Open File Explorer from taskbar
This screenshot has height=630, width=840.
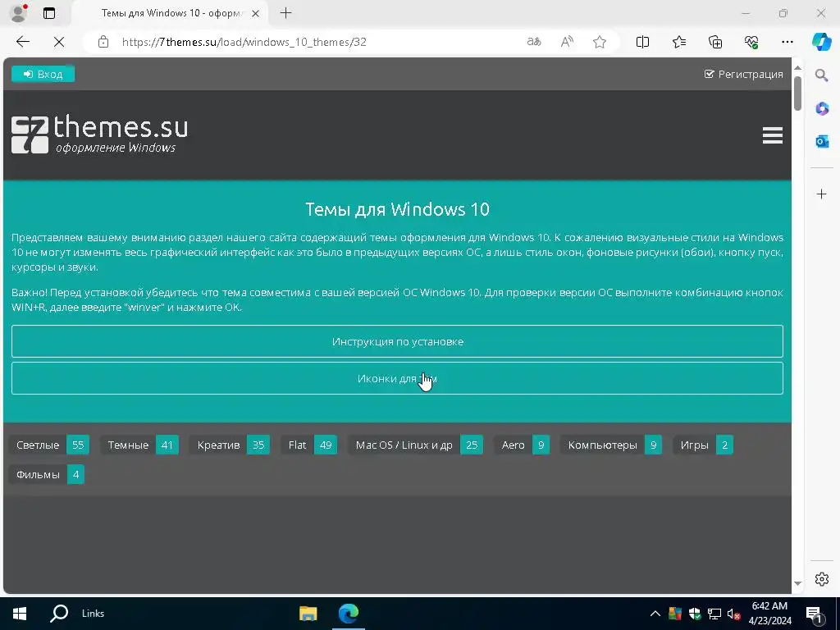point(308,614)
